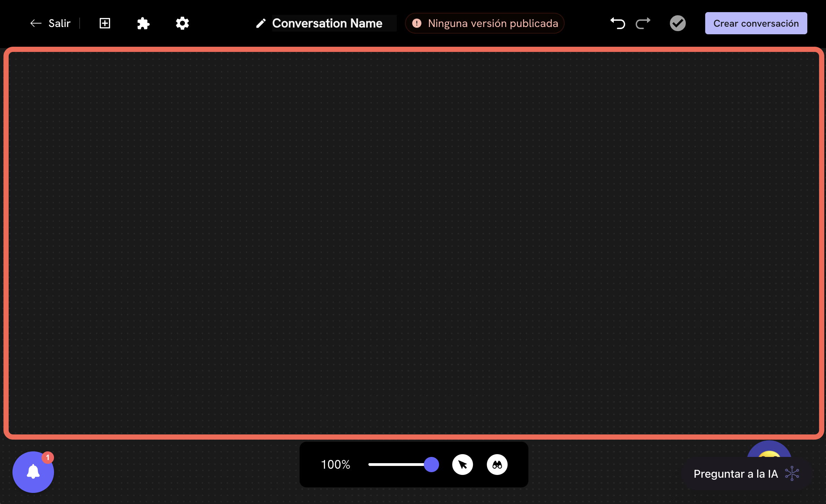The height and width of the screenshot is (504, 826).
Task: Click the Ninguna versión publicada badge
Action: pyautogui.click(x=485, y=23)
